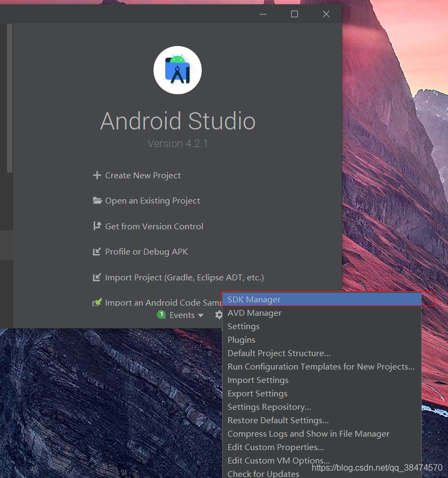Screen dimensions: 448x478
Task: Select Import an Android Code Sample
Action: point(164,303)
